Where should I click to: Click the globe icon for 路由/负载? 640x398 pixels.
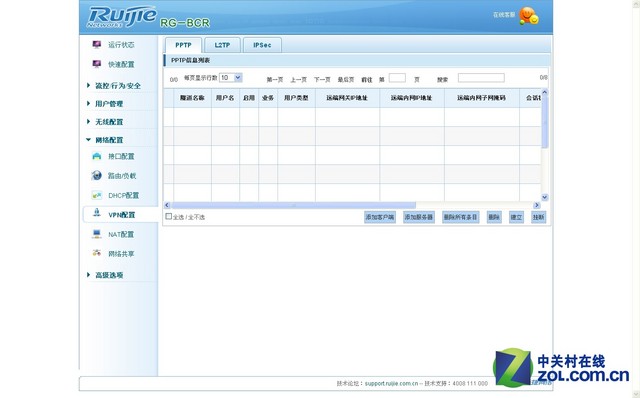click(x=97, y=175)
